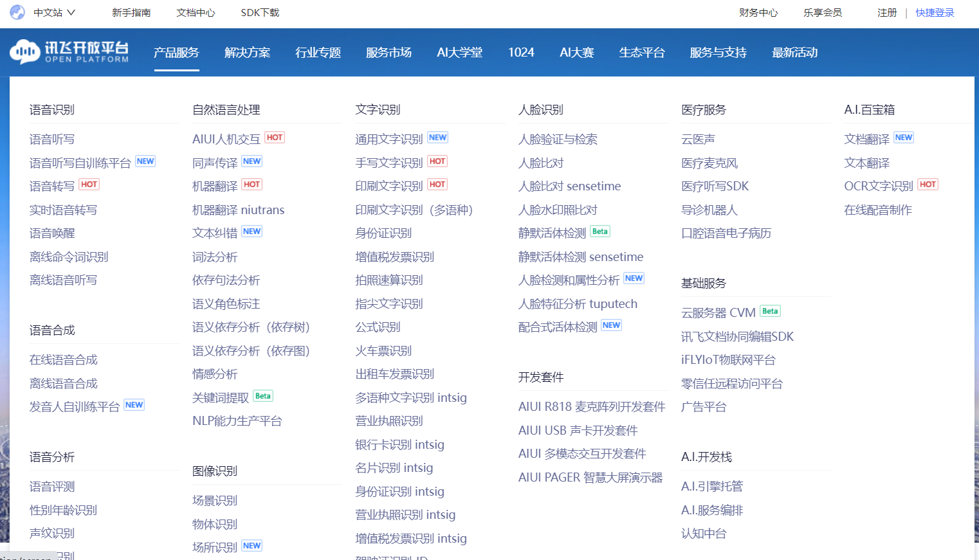Open 医疗听写SDK link

[715, 186]
